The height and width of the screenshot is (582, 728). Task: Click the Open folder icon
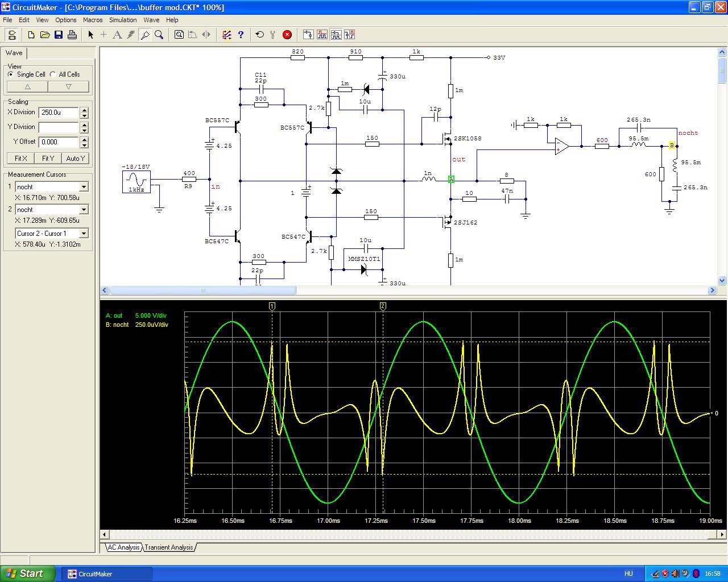point(45,35)
